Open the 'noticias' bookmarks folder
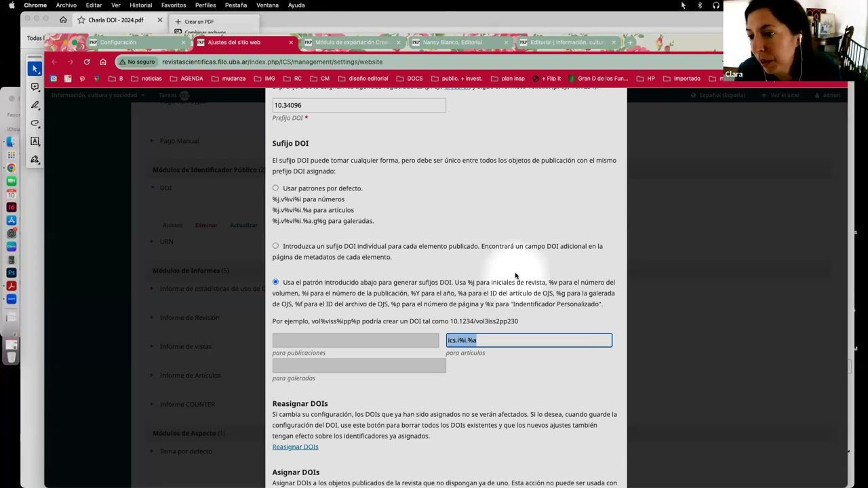This screenshot has height=488, width=868. click(146, 79)
